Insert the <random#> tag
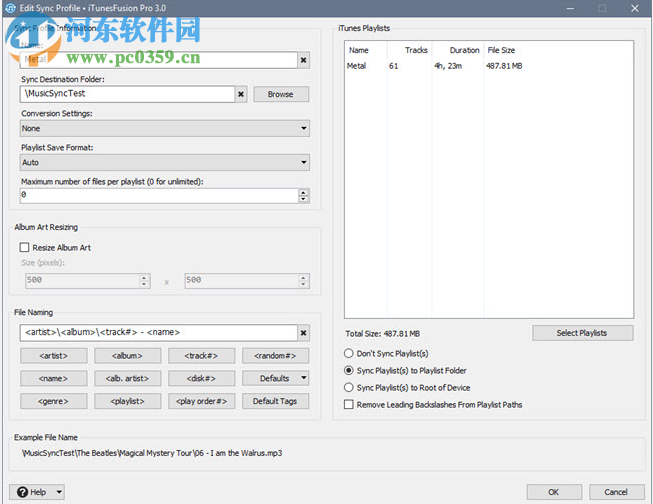 tap(275, 356)
